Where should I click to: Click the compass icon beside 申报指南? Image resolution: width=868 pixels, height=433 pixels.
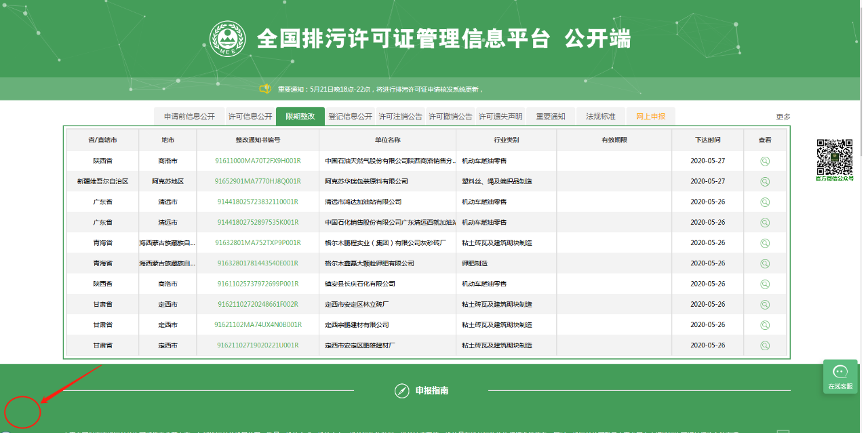[x=401, y=391]
